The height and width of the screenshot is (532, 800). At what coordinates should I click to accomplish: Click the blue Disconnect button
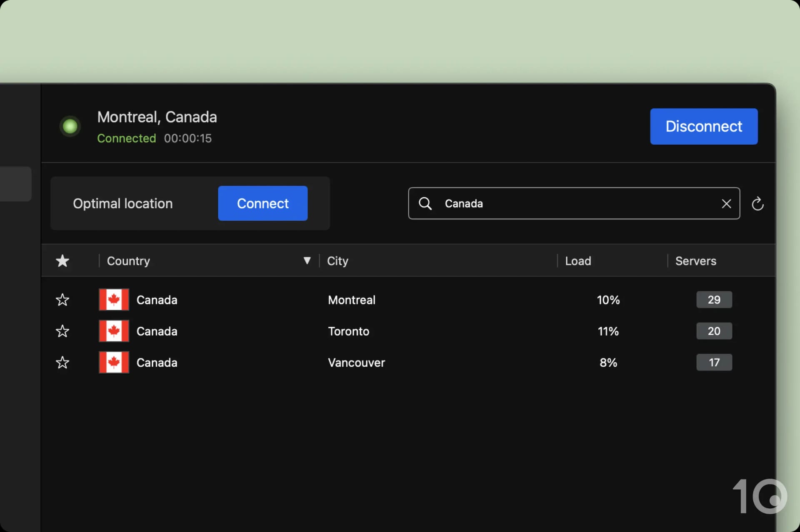pos(704,126)
